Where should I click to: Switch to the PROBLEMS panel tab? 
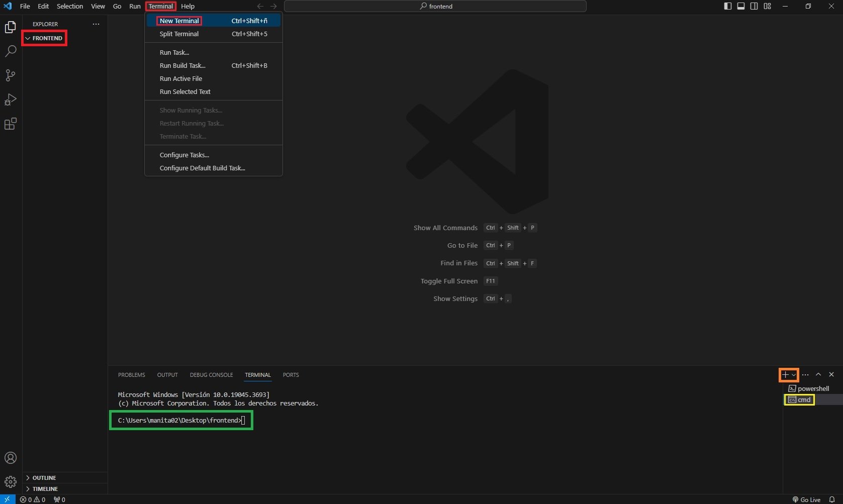coord(132,375)
